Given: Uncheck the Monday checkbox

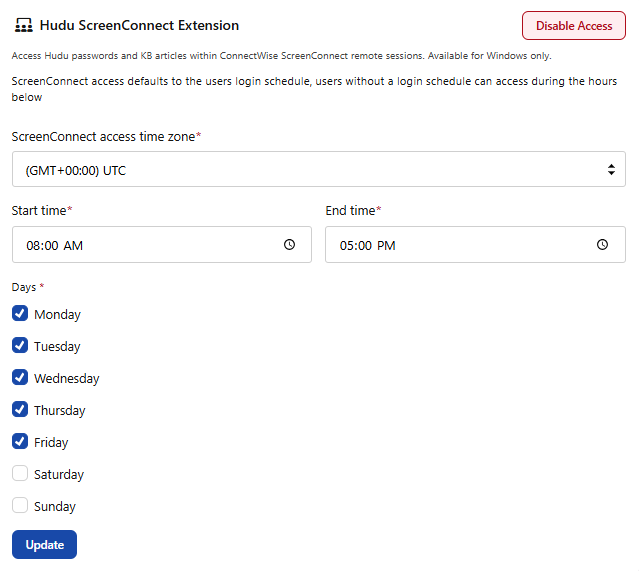Looking at the screenshot, I should 20,313.
